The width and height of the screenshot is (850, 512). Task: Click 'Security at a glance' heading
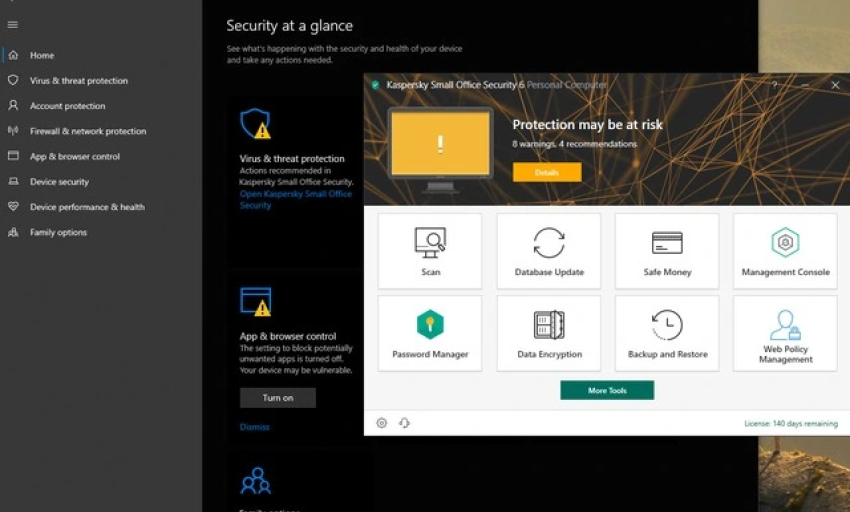(289, 25)
